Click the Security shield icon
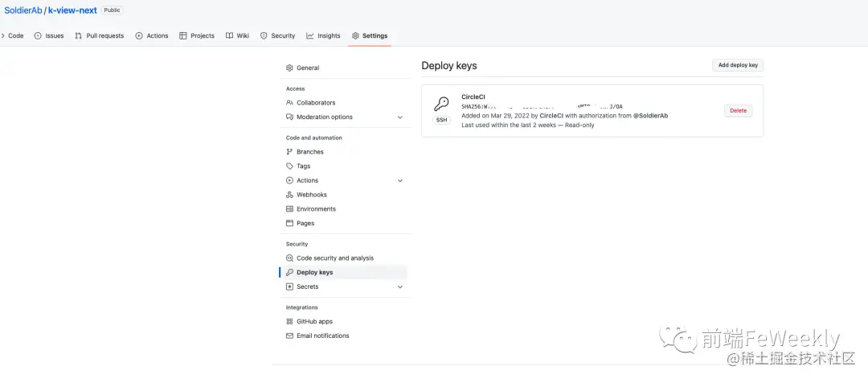Screen dimensions: 868x379 click(x=264, y=35)
